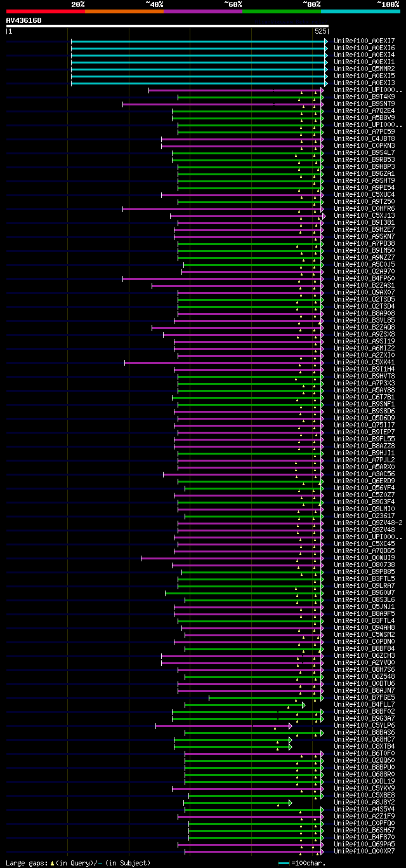Select label UniRef100_B6T0F0
The image size is (406, 868).
[x=364, y=753]
